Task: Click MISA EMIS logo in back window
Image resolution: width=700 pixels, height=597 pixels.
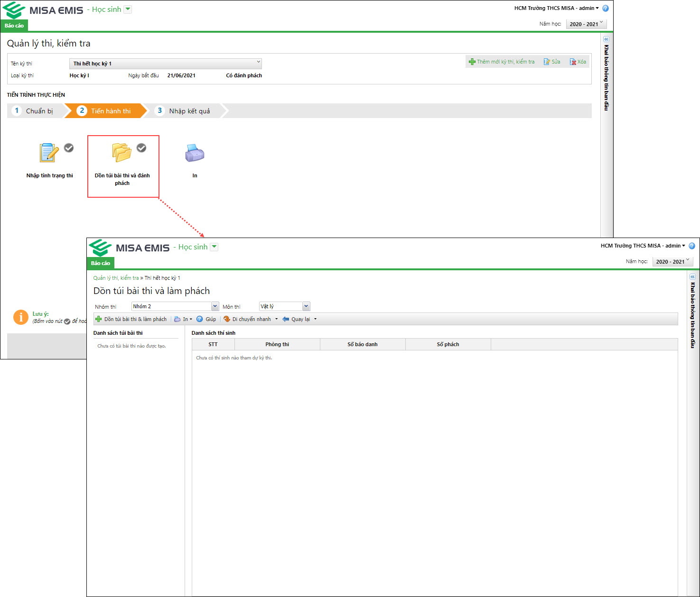Action: click(x=43, y=10)
